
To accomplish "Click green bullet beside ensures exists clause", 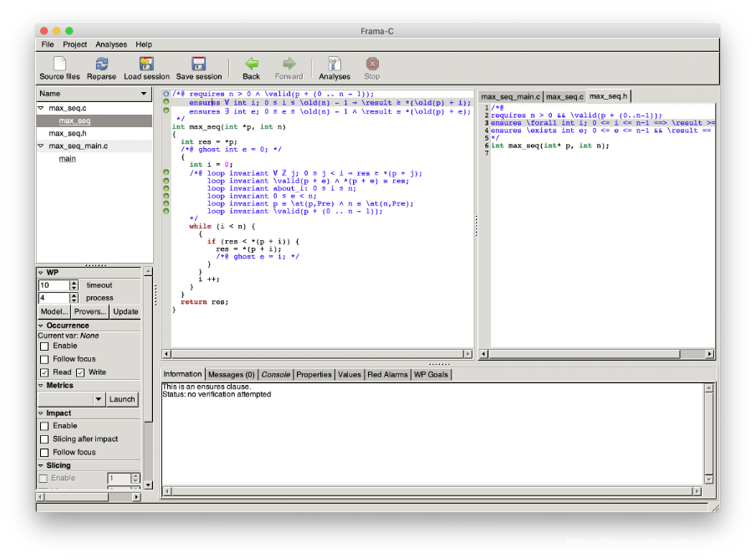I will click(166, 110).
